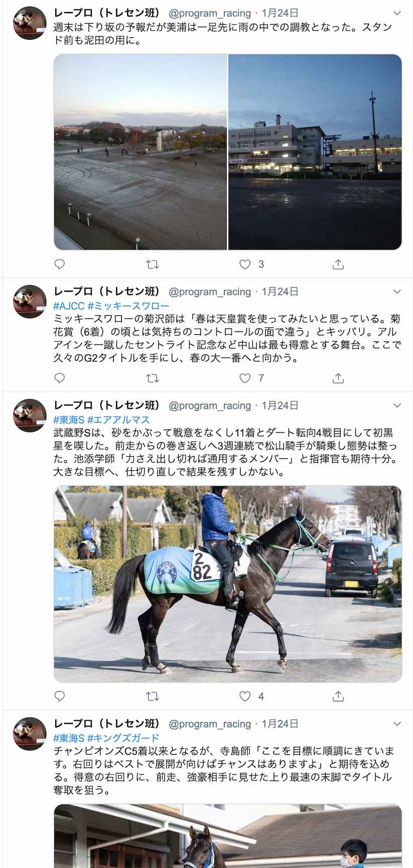The width and height of the screenshot is (413, 868).
Task: Share the #AJCC ミッキースワロー tweet
Action: 338,378
